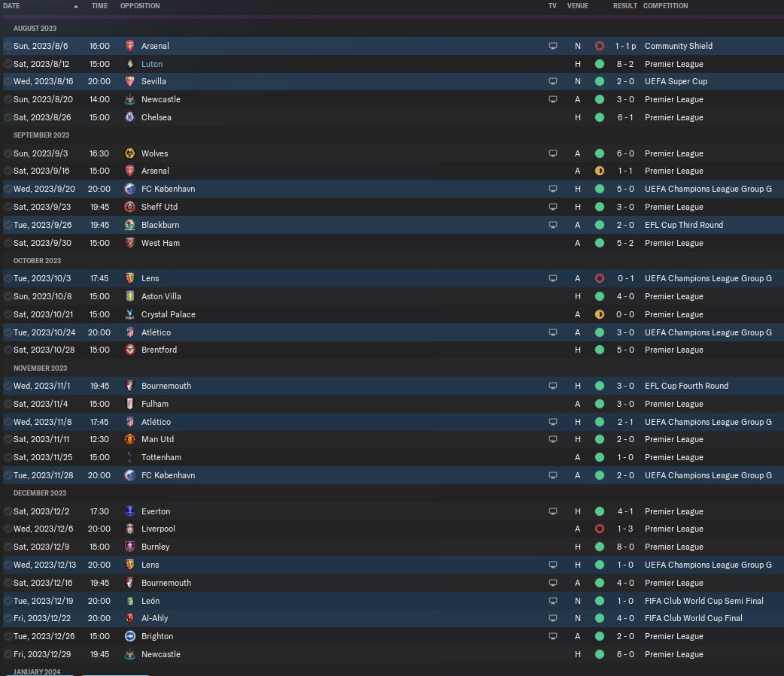Sort the list by the Competition column header
Screen dimensions: 784x676
[666, 6]
